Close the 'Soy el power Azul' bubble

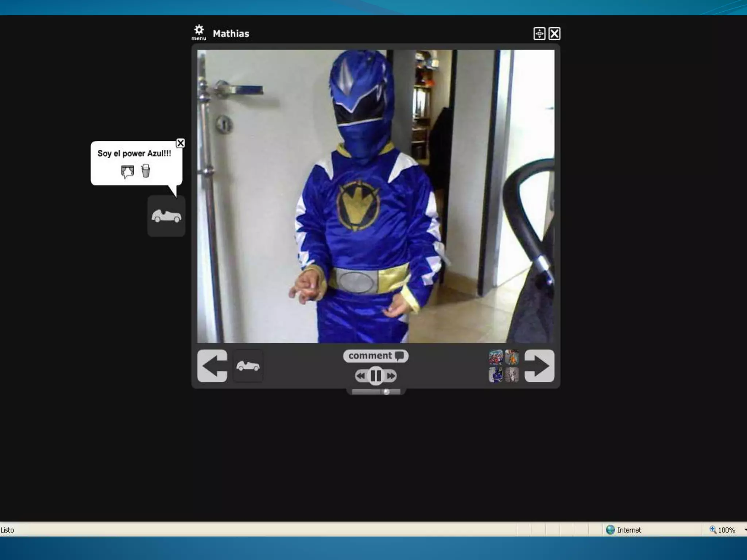181,143
